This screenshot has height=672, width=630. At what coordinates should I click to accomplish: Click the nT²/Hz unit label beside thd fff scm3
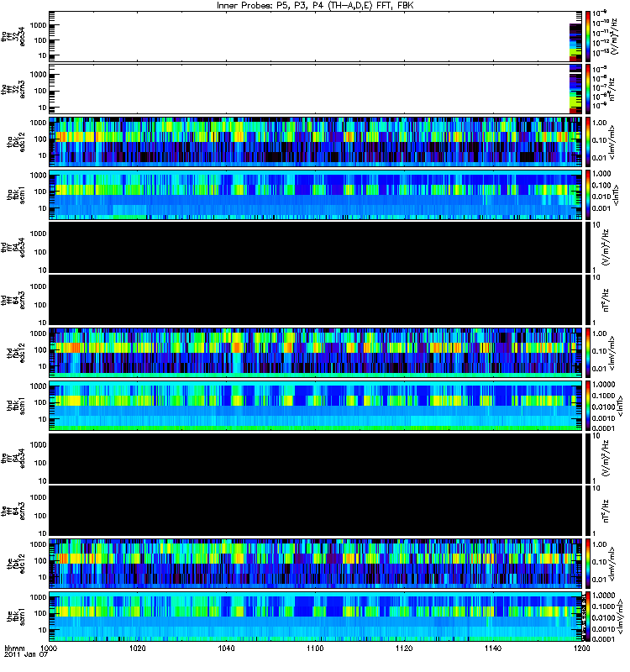606,300
